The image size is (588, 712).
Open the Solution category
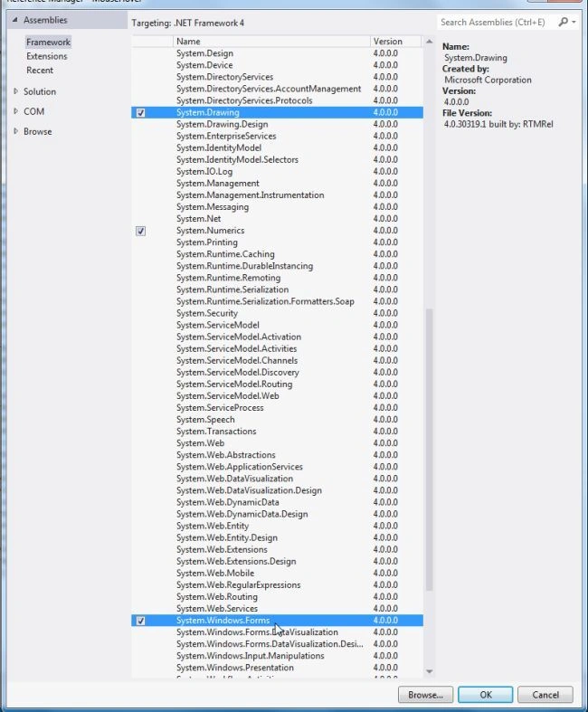coord(40,91)
